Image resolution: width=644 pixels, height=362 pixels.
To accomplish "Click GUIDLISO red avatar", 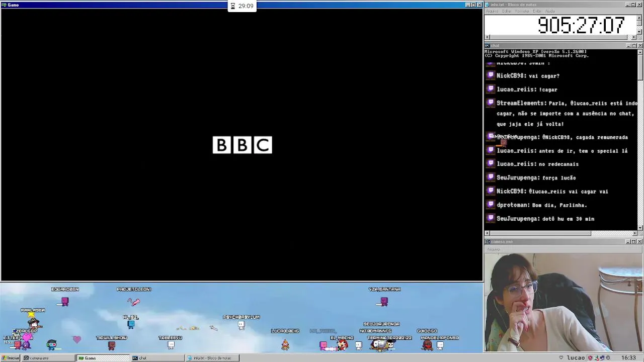I will click(x=427, y=344).
